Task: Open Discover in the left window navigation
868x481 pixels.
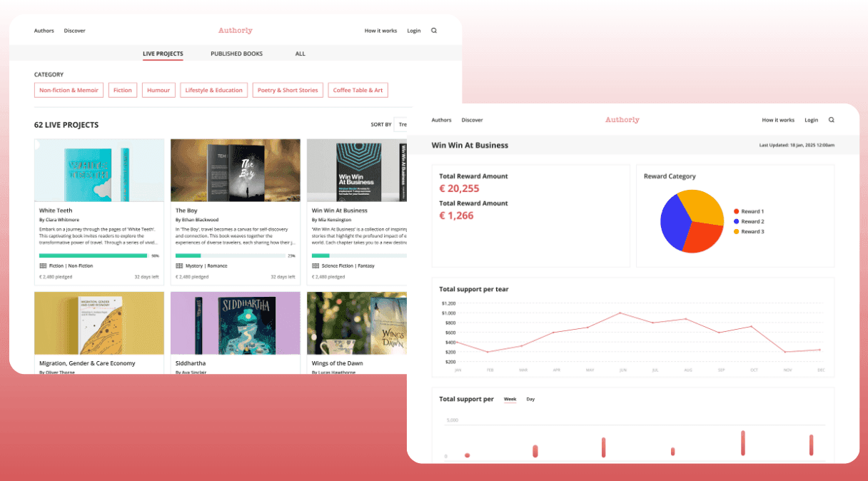Action: coord(74,31)
